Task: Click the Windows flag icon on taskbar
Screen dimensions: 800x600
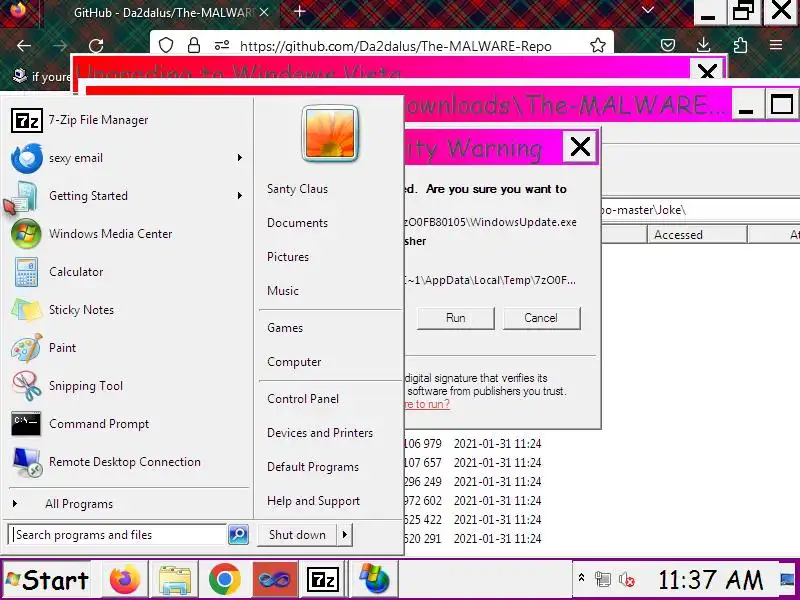Action: pyautogui.click(x=375, y=580)
